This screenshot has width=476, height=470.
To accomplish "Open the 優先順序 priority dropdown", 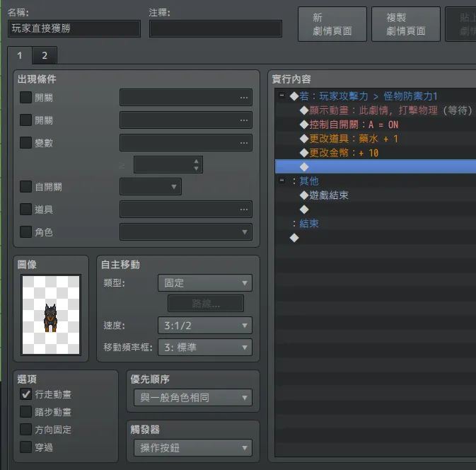I will (192, 398).
